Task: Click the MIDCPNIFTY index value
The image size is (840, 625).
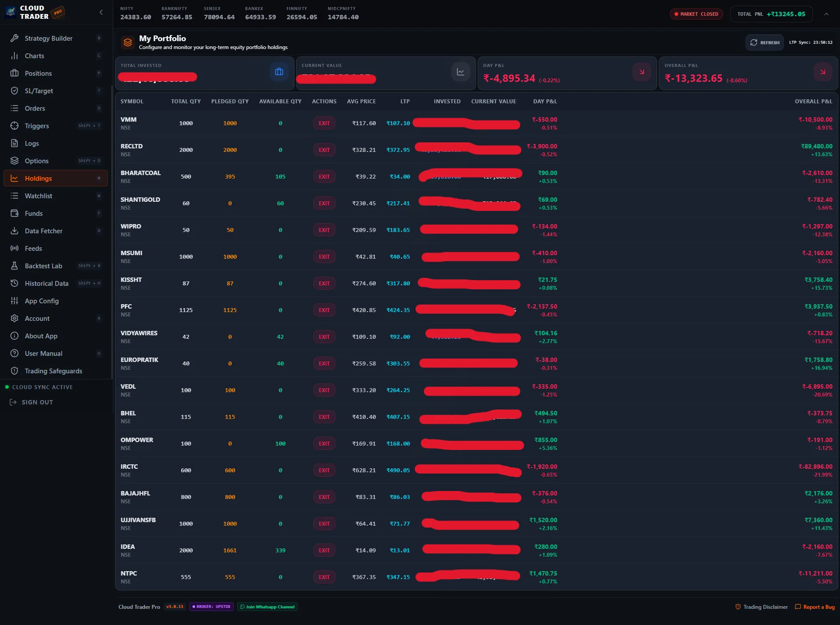Action: [x=343, y=17]
